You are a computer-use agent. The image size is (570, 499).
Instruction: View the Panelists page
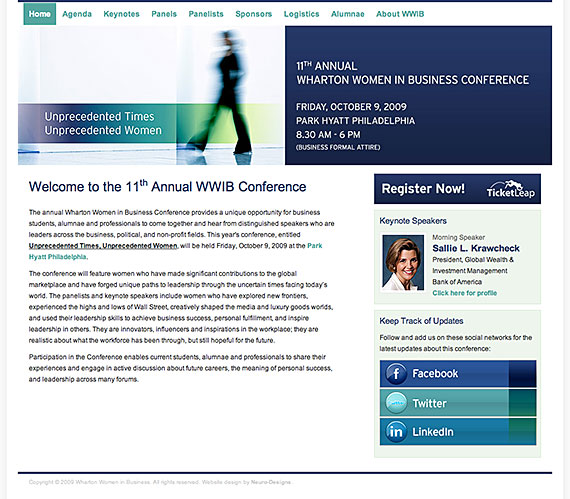click(206, 14)
